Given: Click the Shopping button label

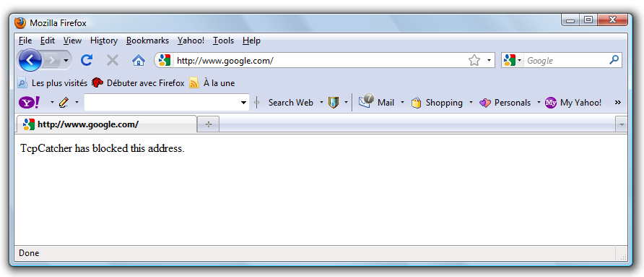Looking at the screenshot, I should 444,103.
